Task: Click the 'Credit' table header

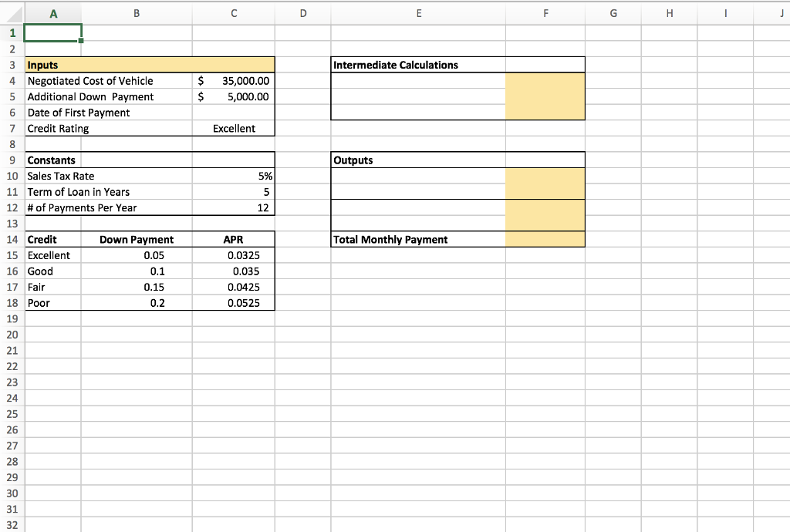Action: click(x=53, y=240)
